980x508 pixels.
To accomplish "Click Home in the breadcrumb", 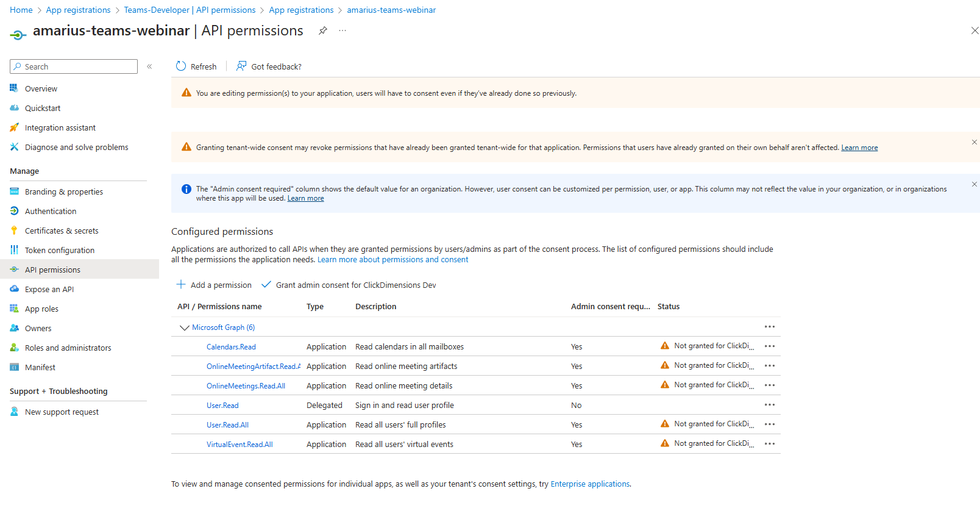I will [21, 10].
